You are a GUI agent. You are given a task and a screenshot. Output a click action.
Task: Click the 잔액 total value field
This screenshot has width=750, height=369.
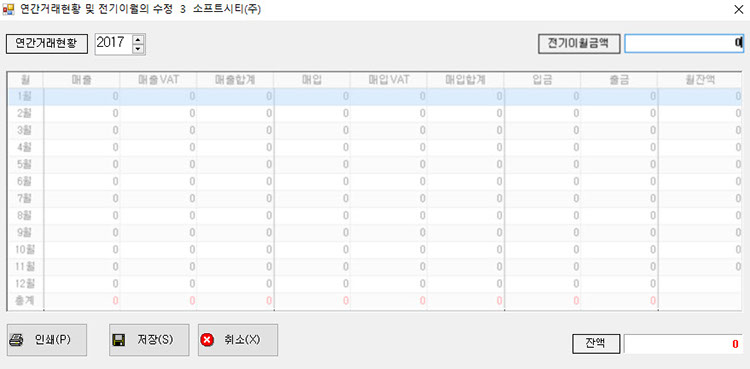684,344
